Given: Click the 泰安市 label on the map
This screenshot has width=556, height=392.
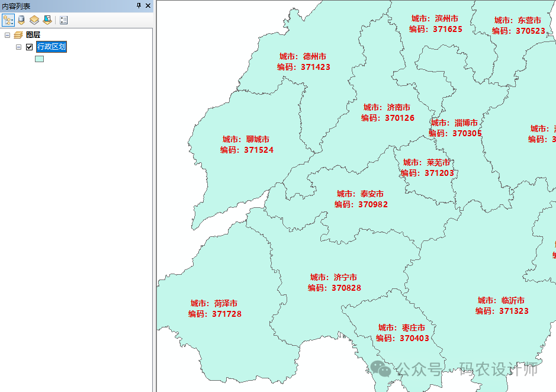Looking at the screenshot, I should click(x=361, y=194).
